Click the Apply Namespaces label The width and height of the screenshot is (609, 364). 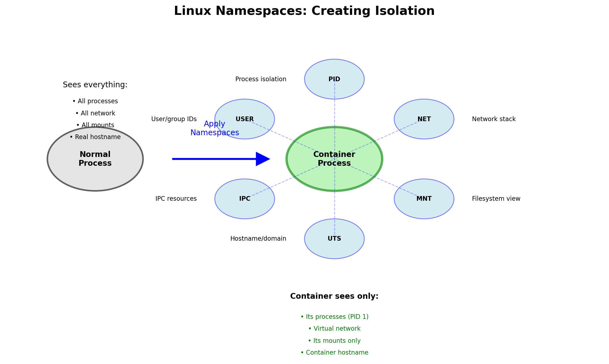coord(215,128)
